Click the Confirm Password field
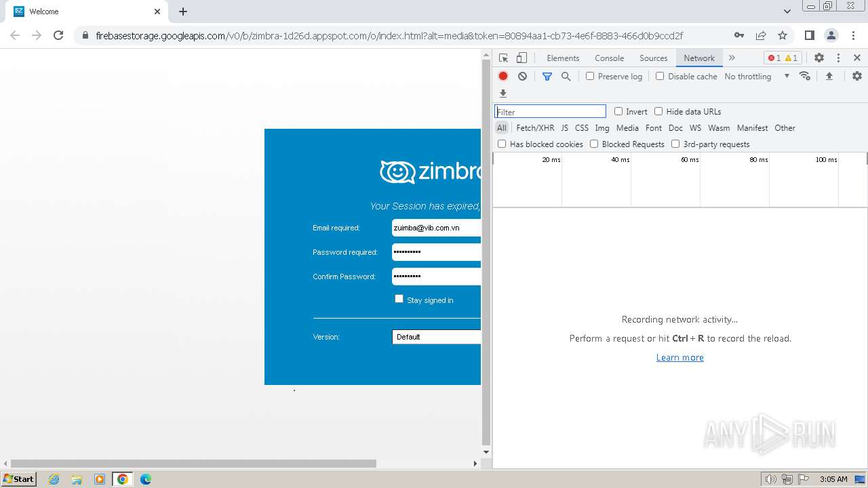The width and height of the screenshot is (868, 488). click(436, 277)
